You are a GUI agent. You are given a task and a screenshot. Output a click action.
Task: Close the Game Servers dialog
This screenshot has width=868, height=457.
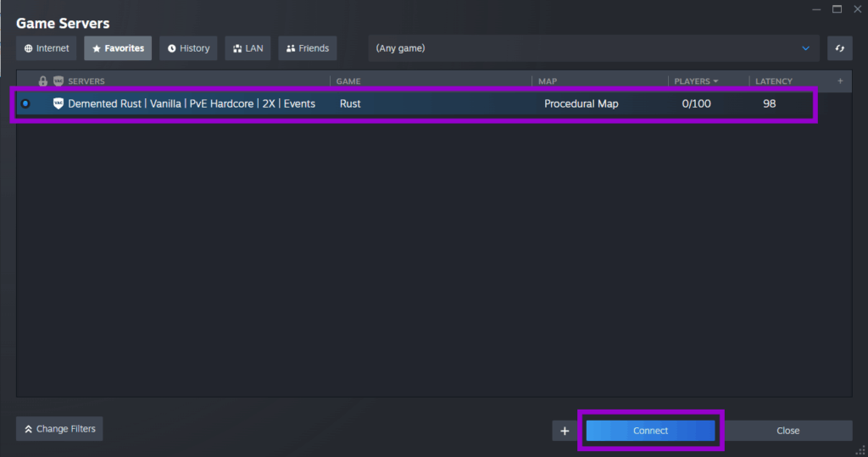point(787,431)
